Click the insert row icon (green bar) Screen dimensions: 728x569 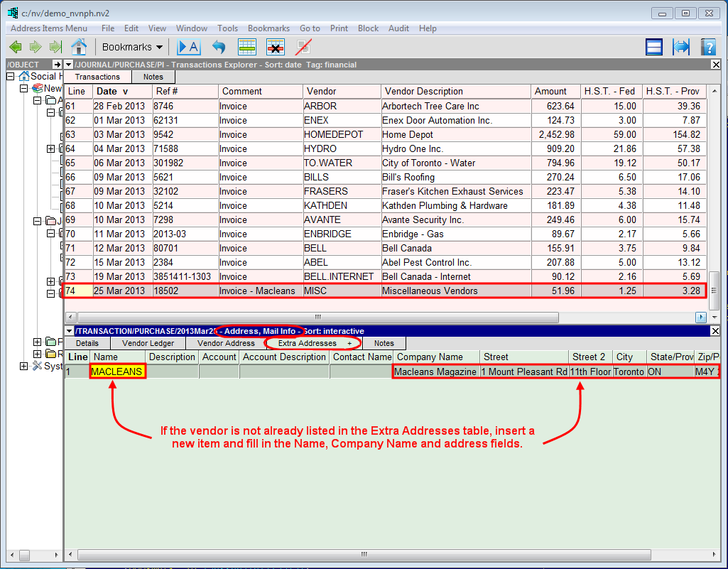(x=246, y=47)
